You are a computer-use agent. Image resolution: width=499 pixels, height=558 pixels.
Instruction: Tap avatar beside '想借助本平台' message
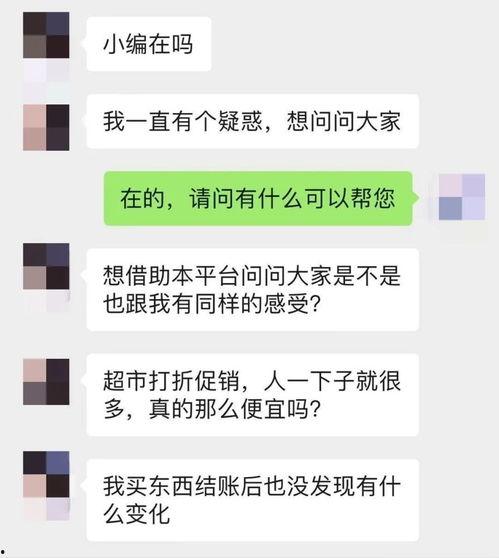click(46, 266)
